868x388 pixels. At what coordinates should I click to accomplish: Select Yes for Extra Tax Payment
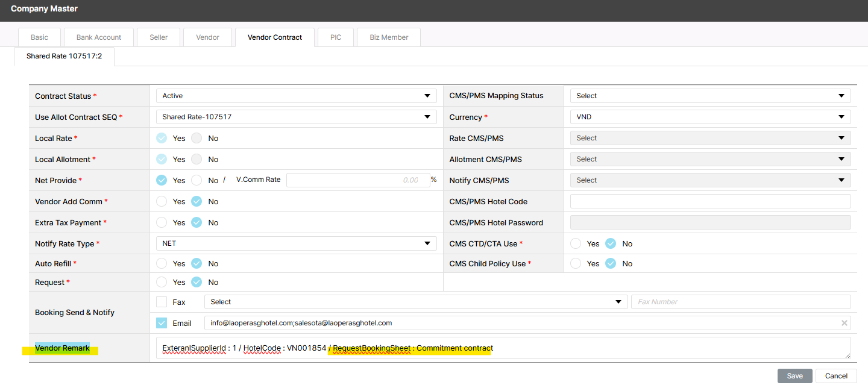click(162, 222)
